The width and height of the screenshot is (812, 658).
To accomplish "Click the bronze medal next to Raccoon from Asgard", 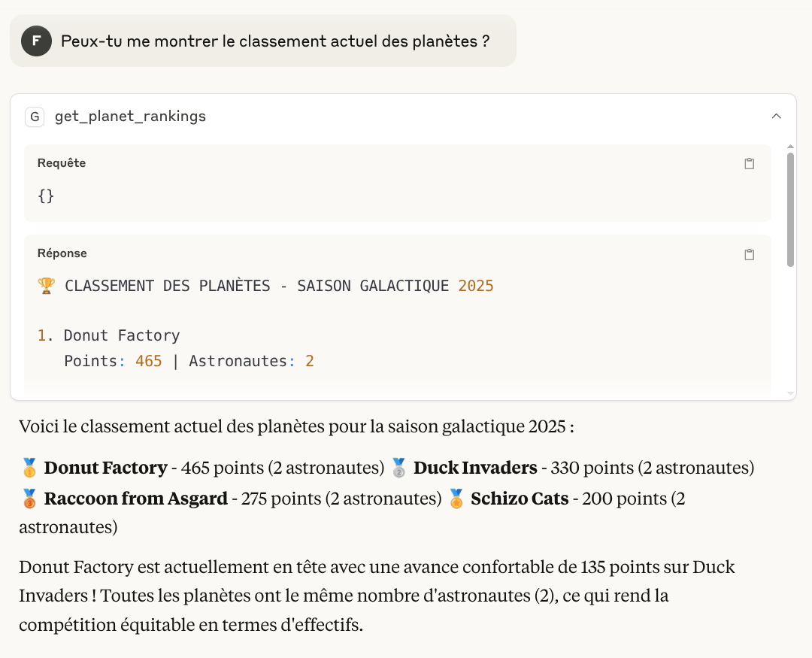I will pos(28,498).
